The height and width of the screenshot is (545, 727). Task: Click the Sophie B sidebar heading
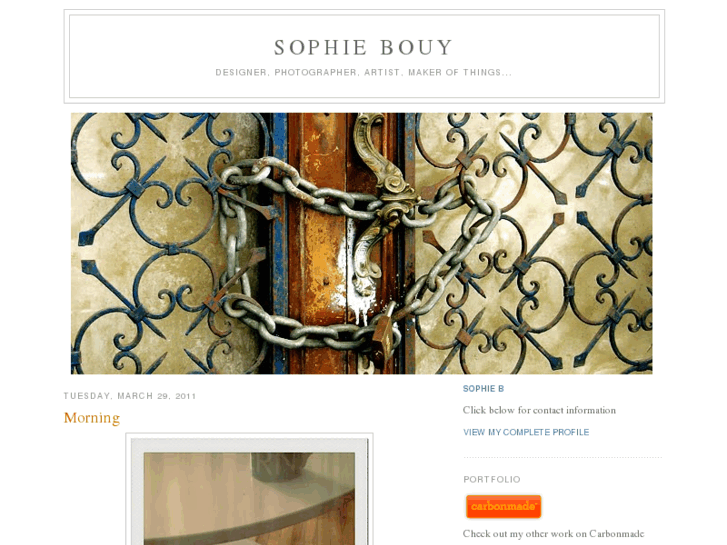(483, 389)
